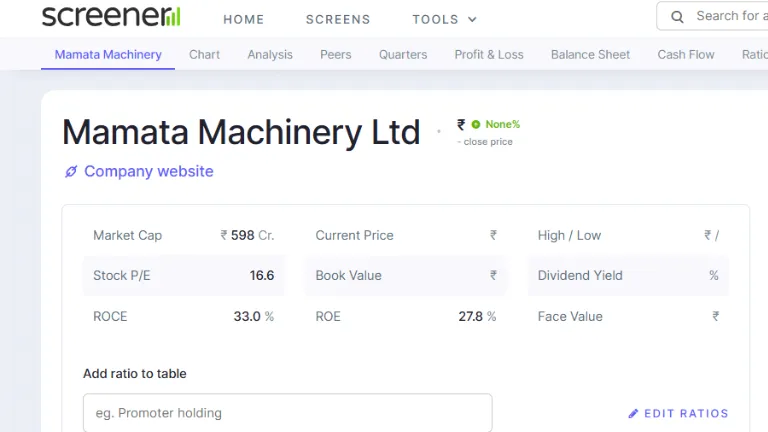The width and height of the screenshot is (768, 432).
Task: Switch to the Quarters tab
Action: (x=403, y=54)
